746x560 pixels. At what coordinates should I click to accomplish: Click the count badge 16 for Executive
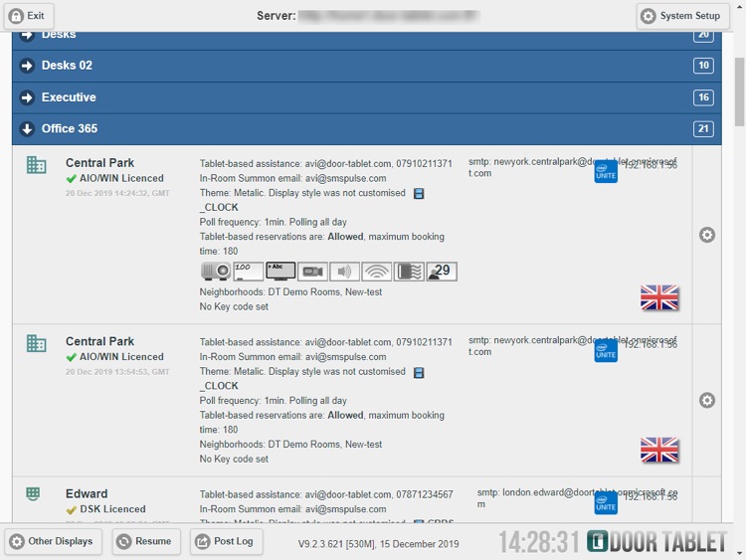pos(703,97)
